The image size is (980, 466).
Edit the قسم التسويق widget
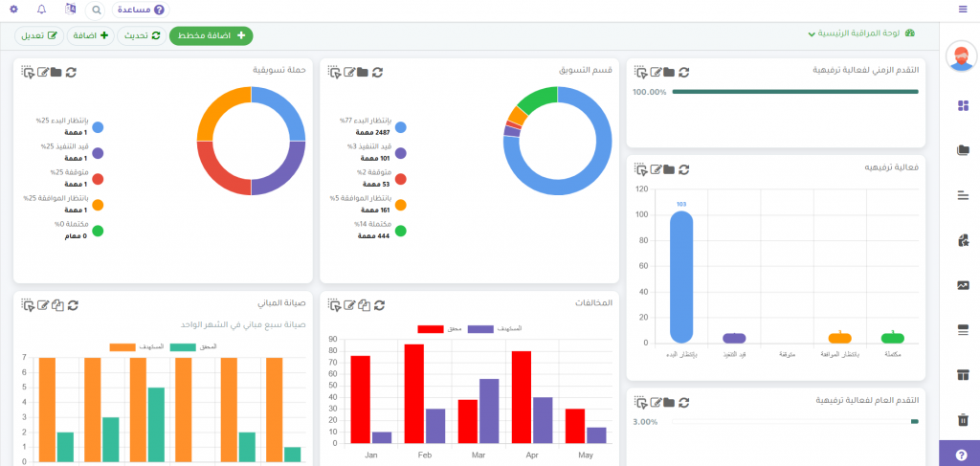point(349,72)
